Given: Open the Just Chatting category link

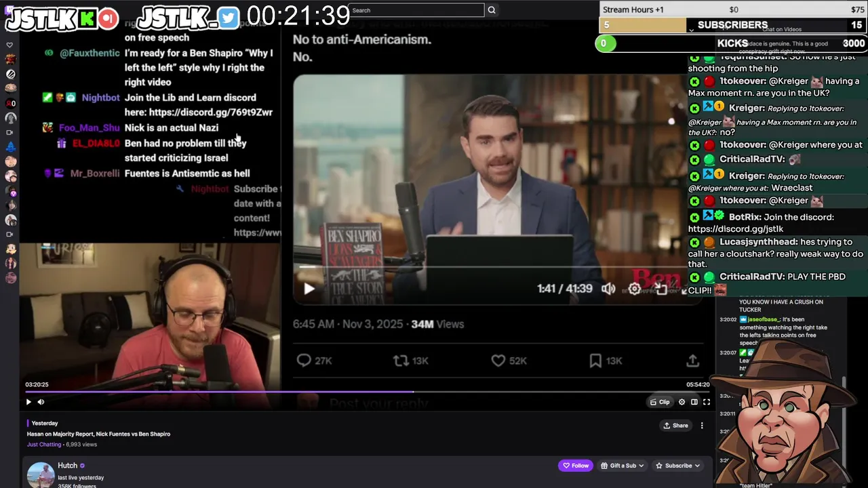Looking at the screenshot, I should pyautogui.click(x=44, y=445).
